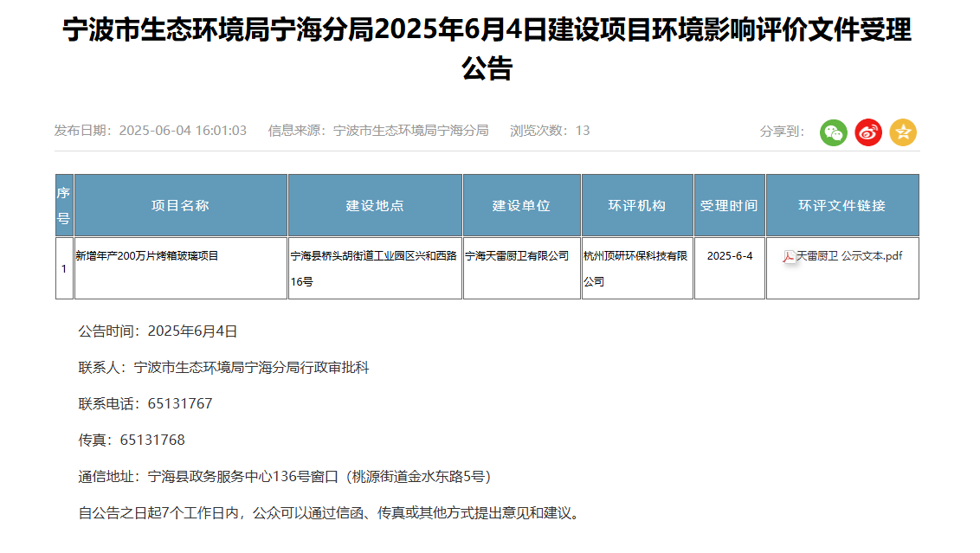
Task: Click the 信息来源 source text
Action: coord(378,131)
